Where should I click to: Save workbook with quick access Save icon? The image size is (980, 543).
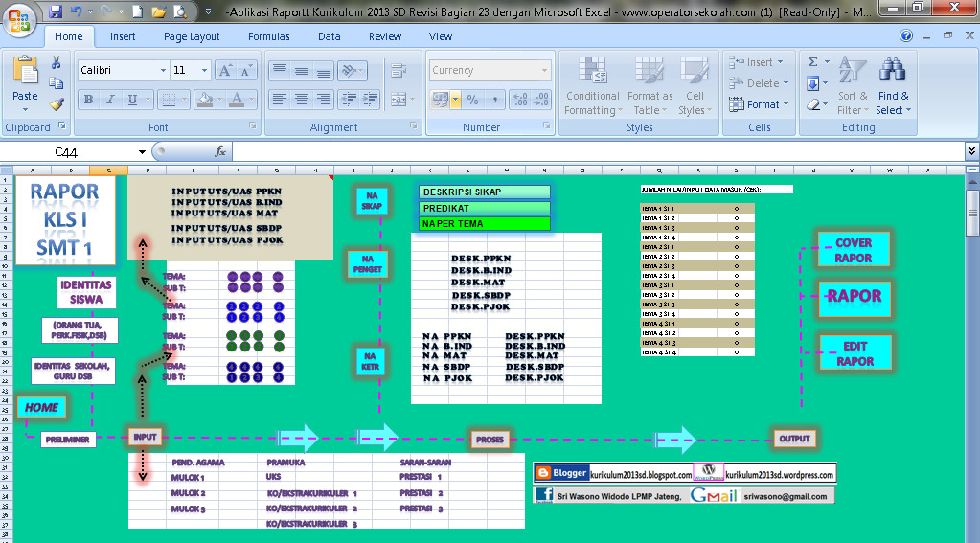[x=56, y=11]
